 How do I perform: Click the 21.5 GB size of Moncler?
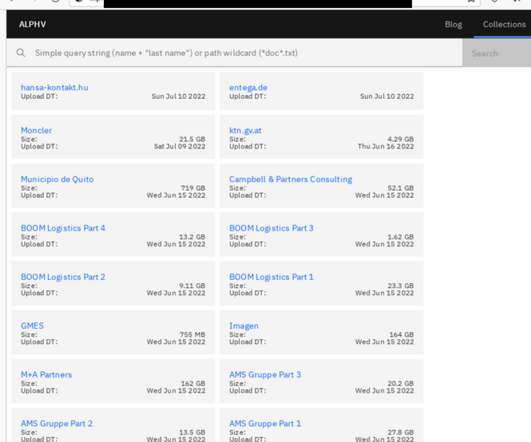(x=192, y=139)
